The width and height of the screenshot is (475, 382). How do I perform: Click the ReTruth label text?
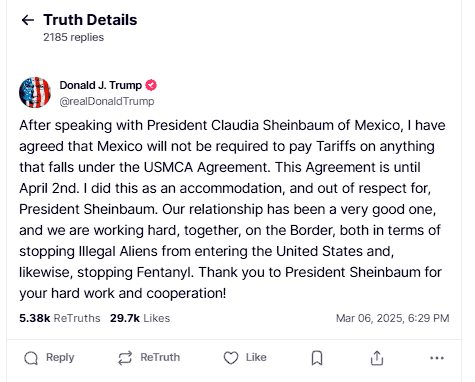pyautogui.click(x=160, y=357)
